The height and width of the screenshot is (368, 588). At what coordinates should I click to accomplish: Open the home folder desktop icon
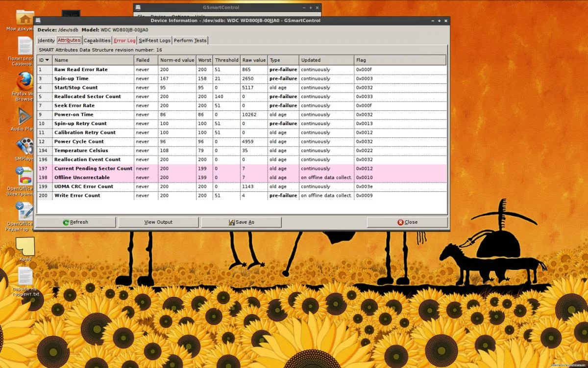[24, 18]
